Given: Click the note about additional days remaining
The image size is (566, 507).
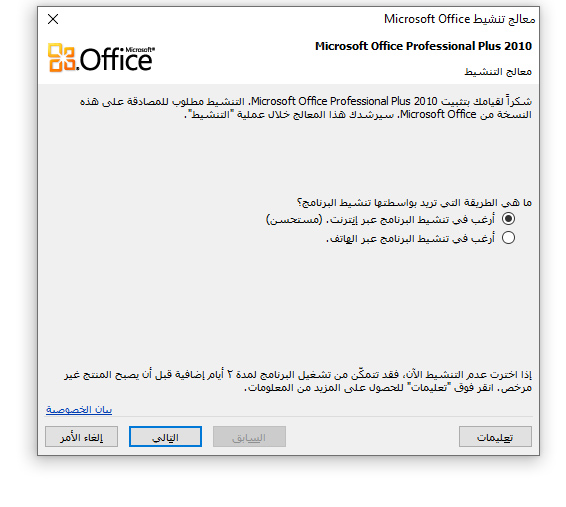Looking at the screenshot, I should 298,381.
